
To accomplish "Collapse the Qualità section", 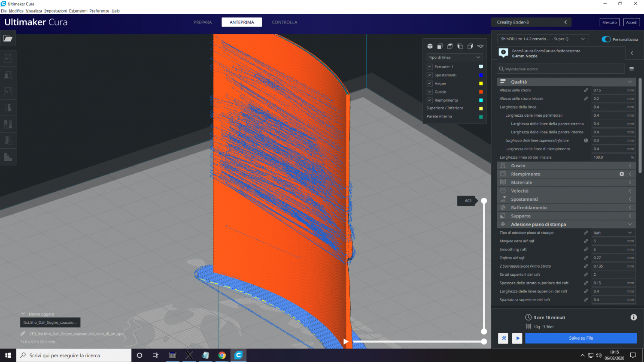I will coord(566,82).
